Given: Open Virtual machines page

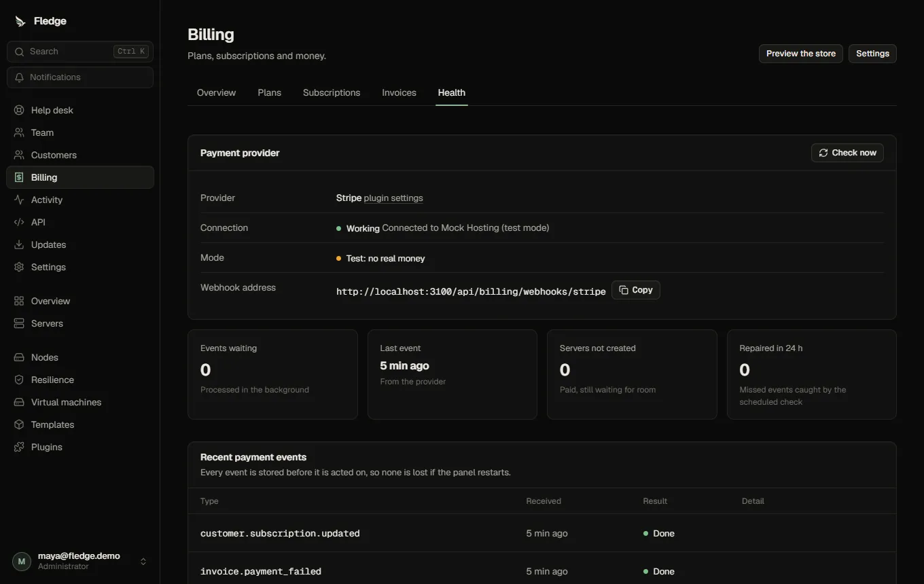Looking at the screenshot, I should click(80, 402).
